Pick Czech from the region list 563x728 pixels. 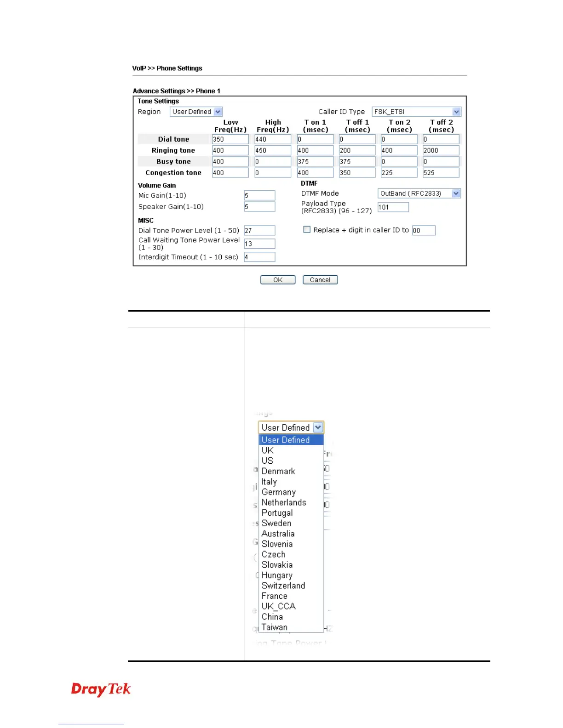[291, 554]
